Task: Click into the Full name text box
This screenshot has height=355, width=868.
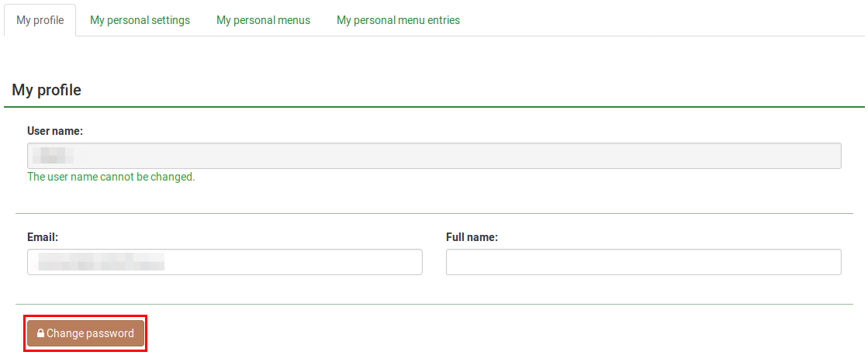Action: click(643, 262)
